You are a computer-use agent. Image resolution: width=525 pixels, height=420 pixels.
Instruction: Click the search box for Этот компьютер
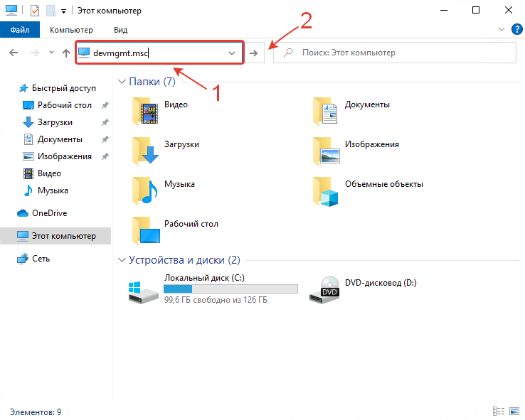tap(394, 53)
